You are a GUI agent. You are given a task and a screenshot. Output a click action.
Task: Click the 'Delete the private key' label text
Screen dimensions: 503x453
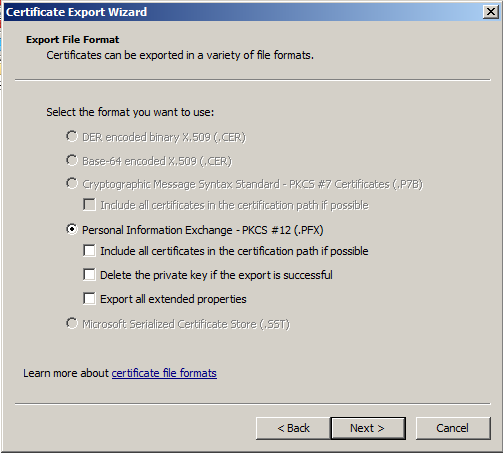(216, 275)
